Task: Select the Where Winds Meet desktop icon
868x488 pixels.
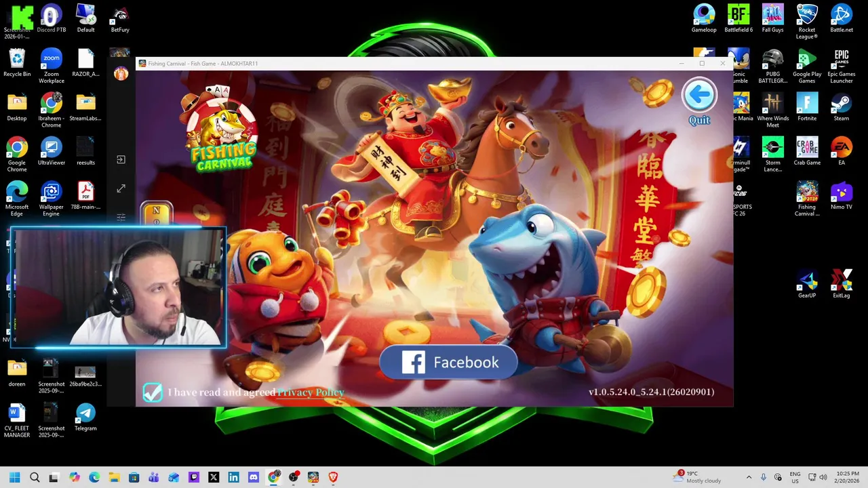Action: pyautogui.click(x=773, y=110)
